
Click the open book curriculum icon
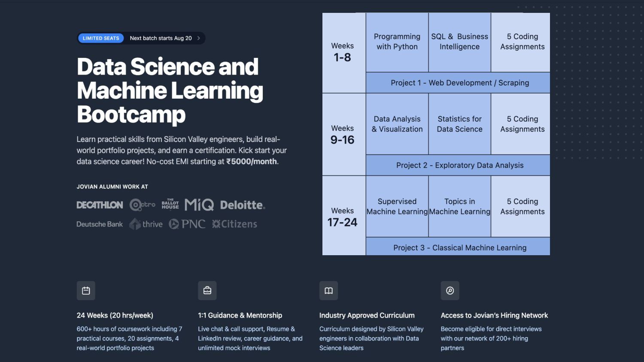click(328, 290)
